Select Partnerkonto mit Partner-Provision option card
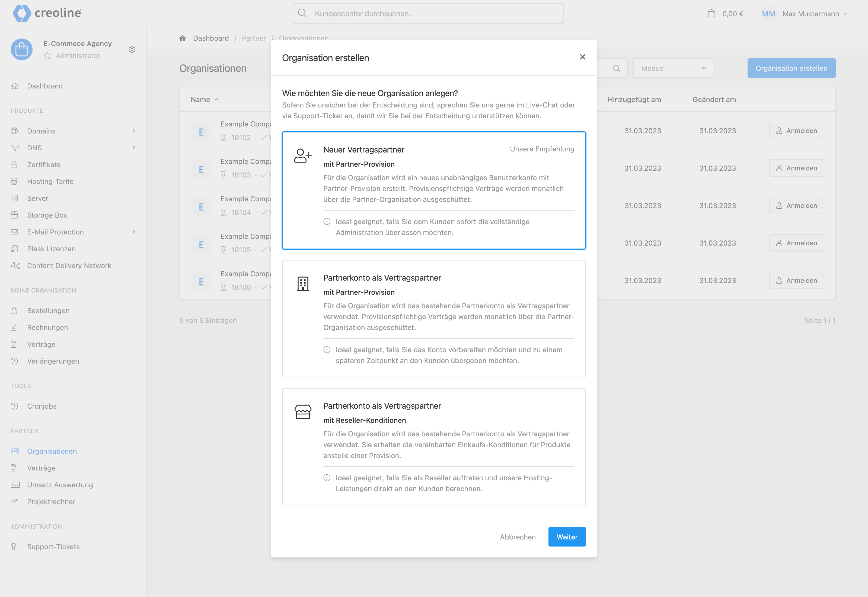Screen dimensions: 868x597 (x=434, y=319)
